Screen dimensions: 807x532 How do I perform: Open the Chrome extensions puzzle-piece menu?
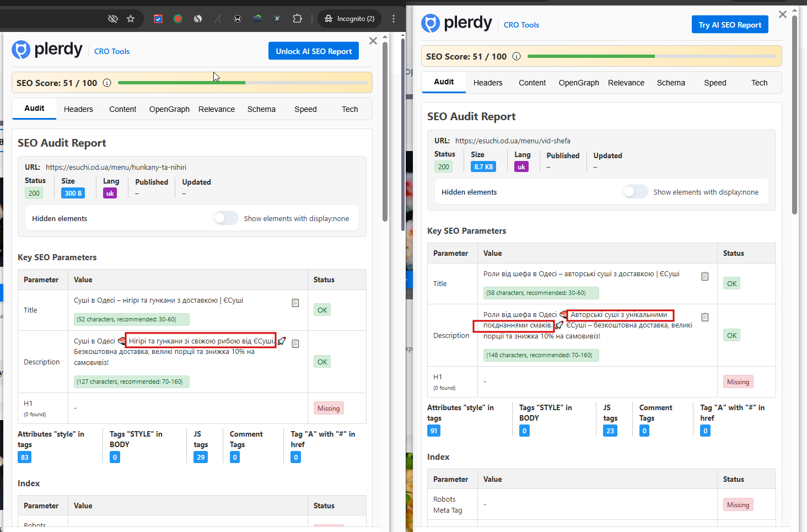[x=297, y=19]
